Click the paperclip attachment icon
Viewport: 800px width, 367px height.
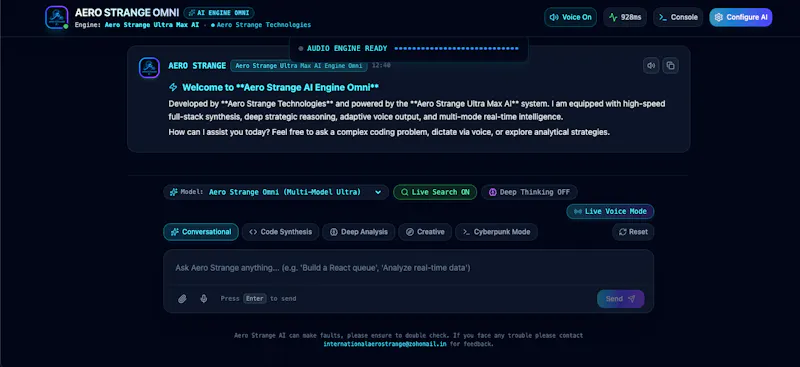pos(182,299)
